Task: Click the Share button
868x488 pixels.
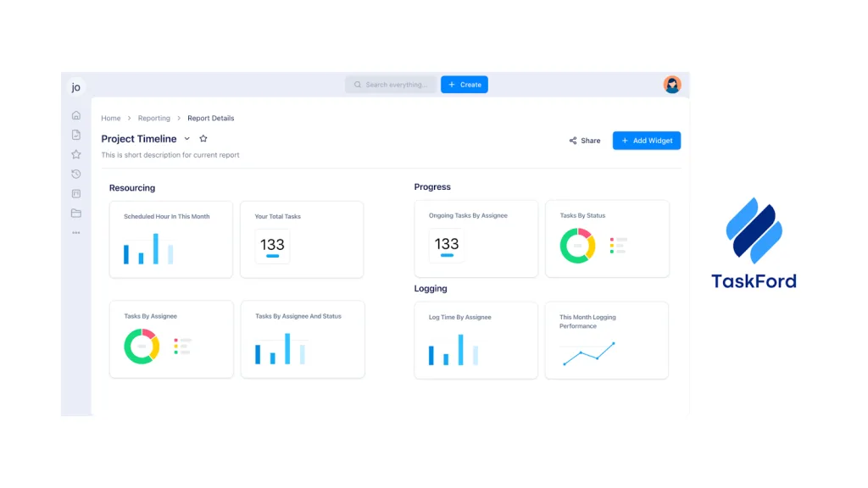Action: [x=585, y=141]
